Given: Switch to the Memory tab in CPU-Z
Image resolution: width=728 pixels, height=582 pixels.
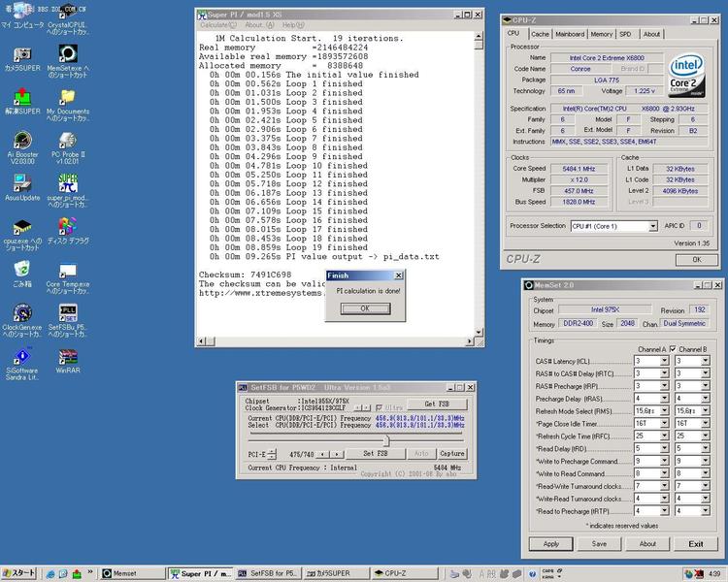Looking at the screenshot, I should click(601, 34).
